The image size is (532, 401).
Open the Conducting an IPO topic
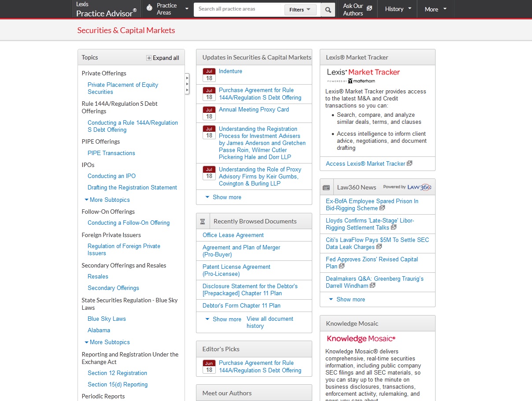(112, 176)
